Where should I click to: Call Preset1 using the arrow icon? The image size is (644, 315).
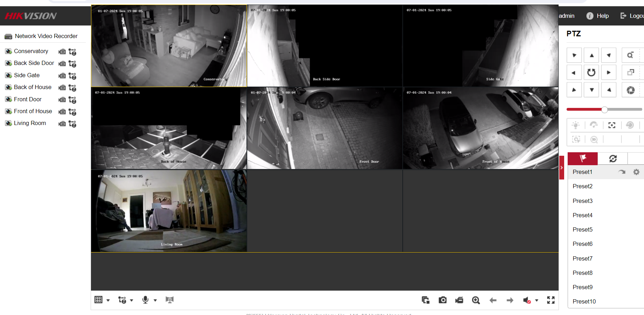click(x=622, y=172)
